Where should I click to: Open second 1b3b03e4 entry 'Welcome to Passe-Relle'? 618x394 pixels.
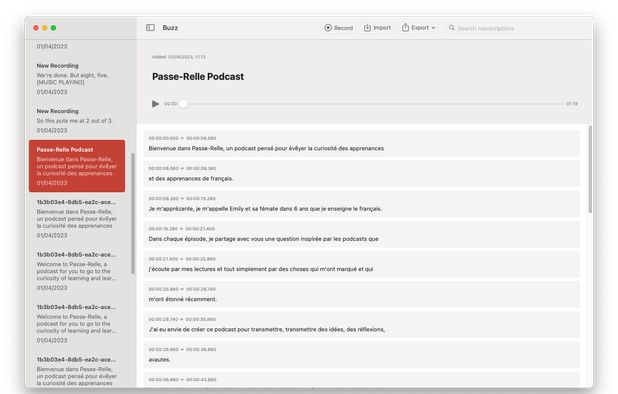point(77,271)
